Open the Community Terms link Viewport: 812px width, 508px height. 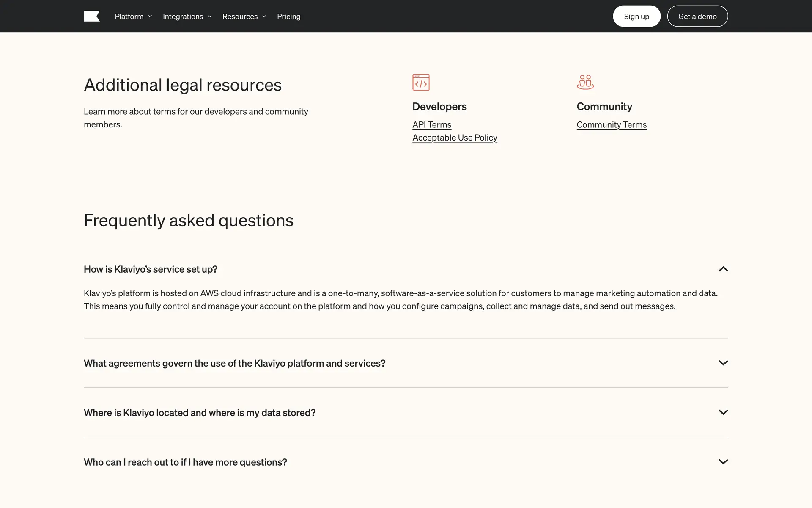pyautogui.click(x=612, y=125)
